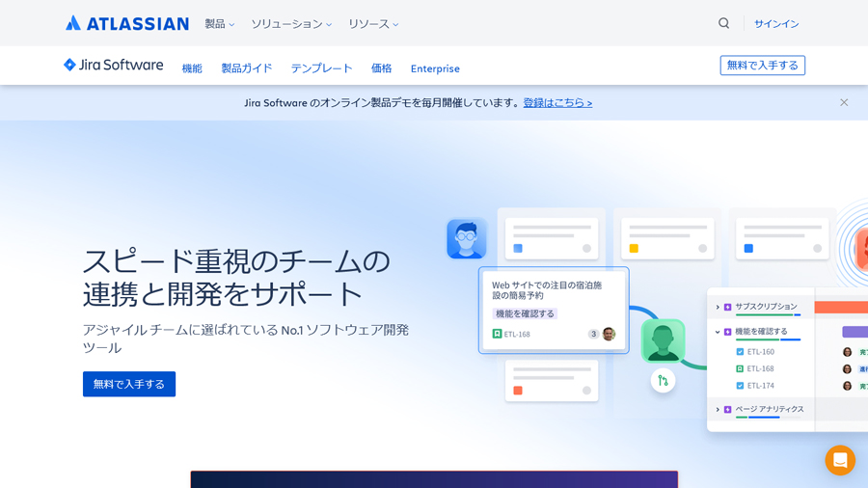The height and width of the screenshot is (488, 868).
Task: Click the green user avatar icon
Action: pyautogui.click(x=663, y=340)
